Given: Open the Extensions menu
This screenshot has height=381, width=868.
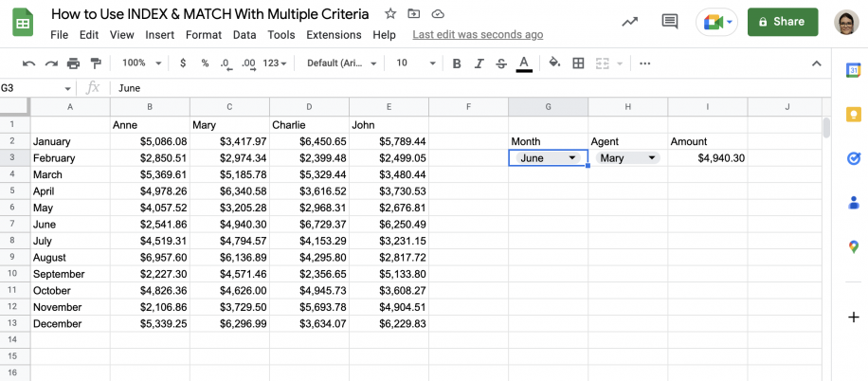Looking at the screenshot, I should pos(334,35).
